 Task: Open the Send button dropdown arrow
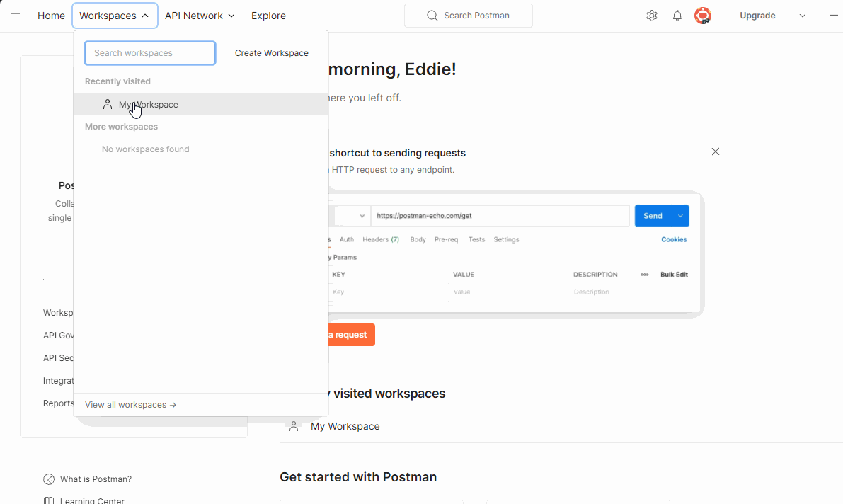(680, 216)
